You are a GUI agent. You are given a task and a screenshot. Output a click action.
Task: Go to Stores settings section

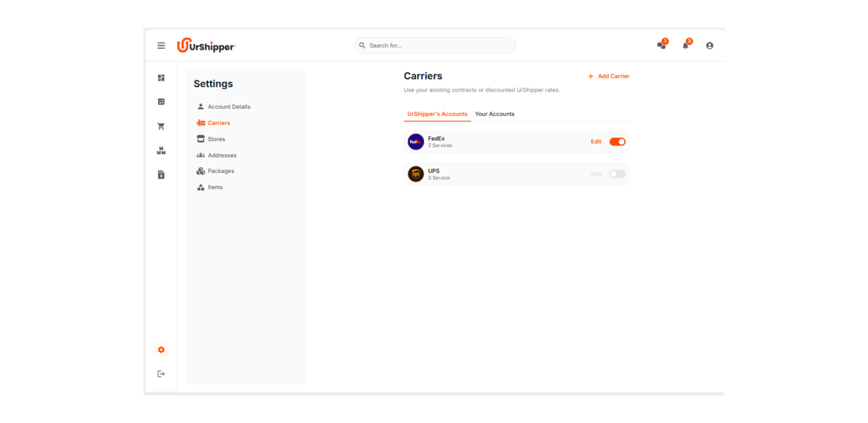pyautogui.click(x=216, y=139)
